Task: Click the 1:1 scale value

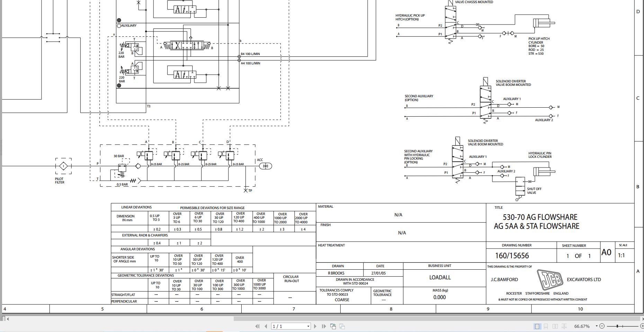Action: pyautogui.click(x=621, y=255)
